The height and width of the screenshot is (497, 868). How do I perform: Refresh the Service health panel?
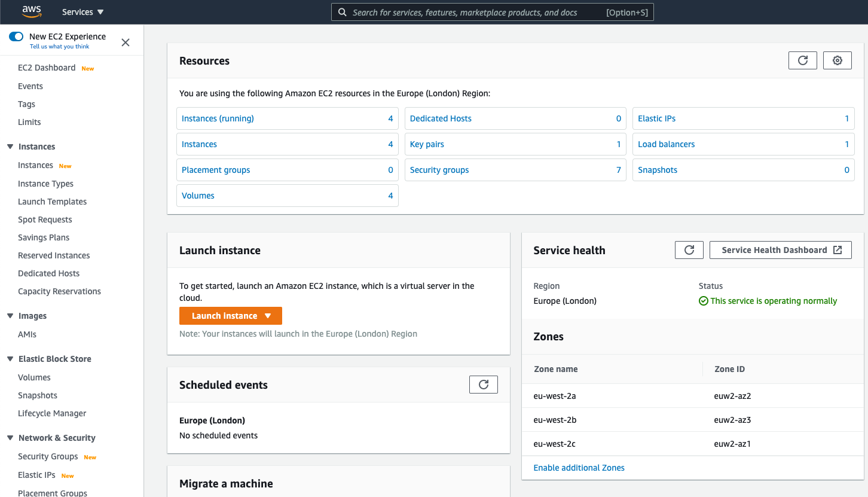tap(689, 250)
